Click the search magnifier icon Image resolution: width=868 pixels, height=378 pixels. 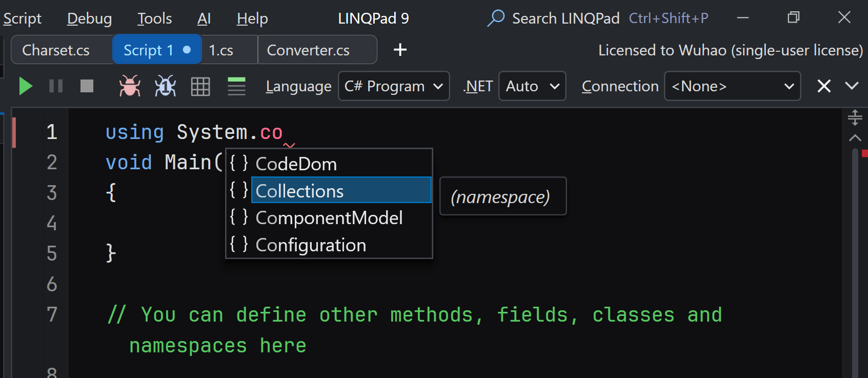coord(496,18)
